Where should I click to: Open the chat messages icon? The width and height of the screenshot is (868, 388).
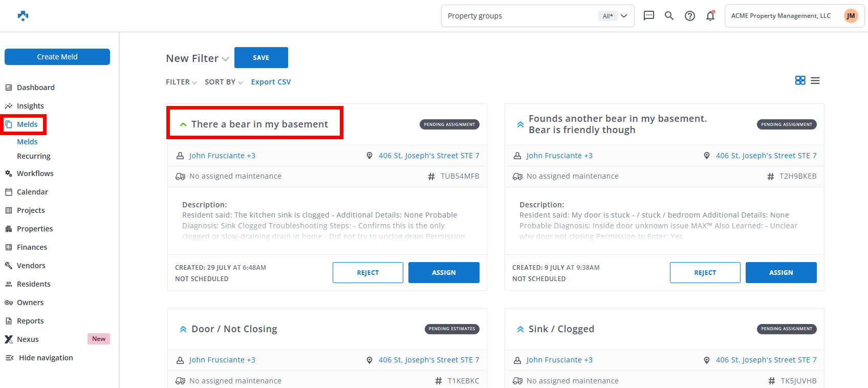coord(648,16)
